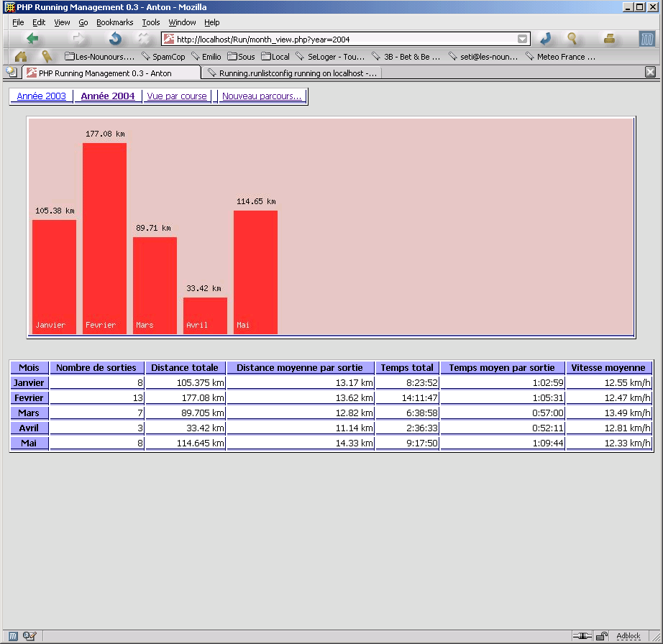Reload the page with the Reload icon
Screen dimensions: 663x644
coord(115,39)
